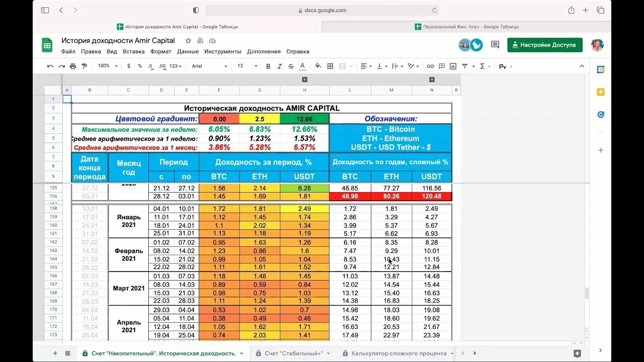Open the Файл menu
This screenshot has width=644, height=362.
(68, 51)
